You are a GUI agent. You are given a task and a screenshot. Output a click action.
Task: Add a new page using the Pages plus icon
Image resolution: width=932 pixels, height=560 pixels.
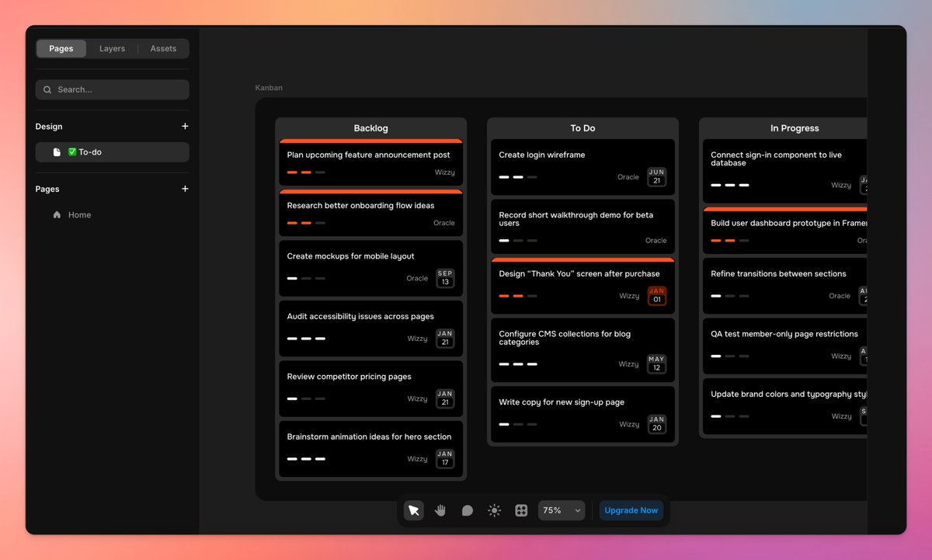[186, 189]
